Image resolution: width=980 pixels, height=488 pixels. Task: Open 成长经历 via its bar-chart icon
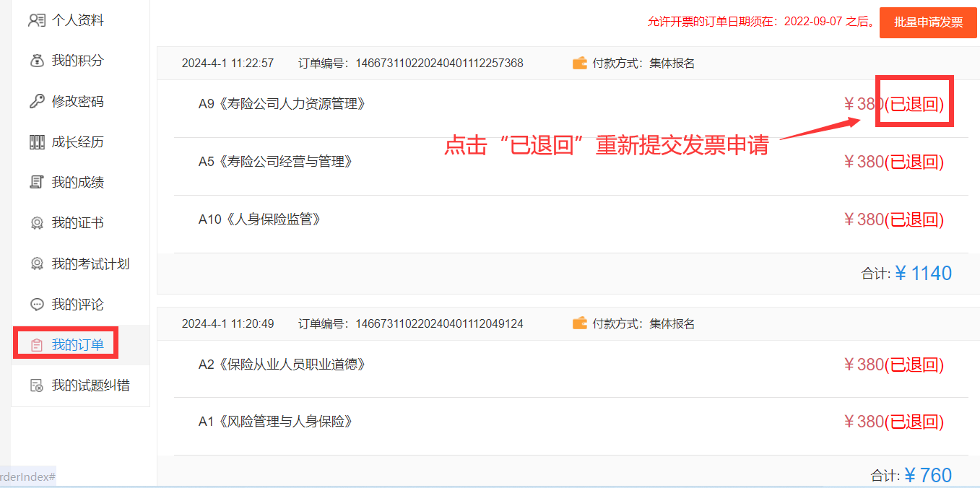pos(37,141)
